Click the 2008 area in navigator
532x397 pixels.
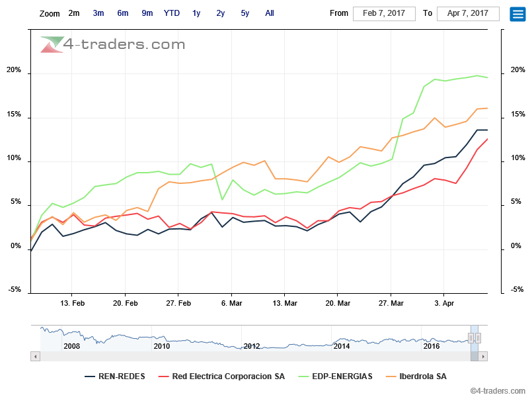[x=71, y=346]
